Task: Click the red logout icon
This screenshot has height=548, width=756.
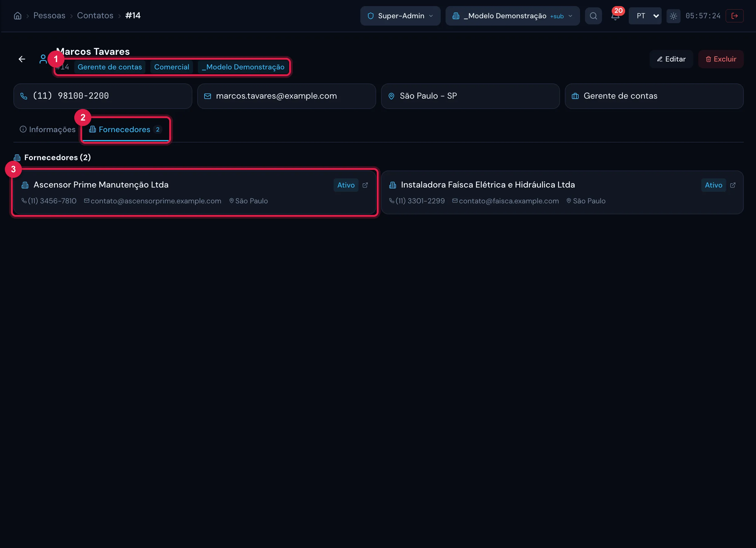Action: pyautogui.click(x=734, y=16)
